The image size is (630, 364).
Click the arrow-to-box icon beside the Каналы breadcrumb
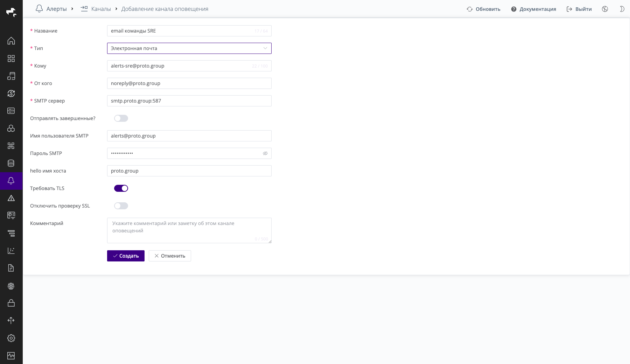(x=84, y=9)
